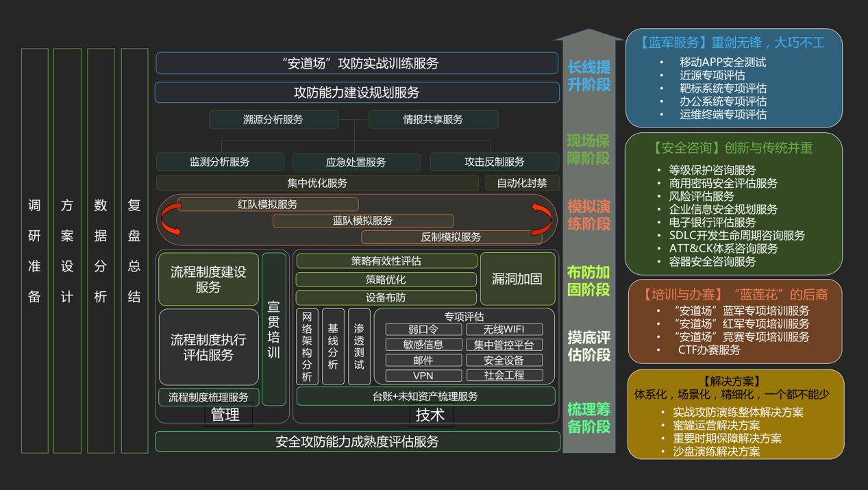Click 移动APP安全测试 in 蓝军服务 list
The image size is (868, 490).
(723, 62)
